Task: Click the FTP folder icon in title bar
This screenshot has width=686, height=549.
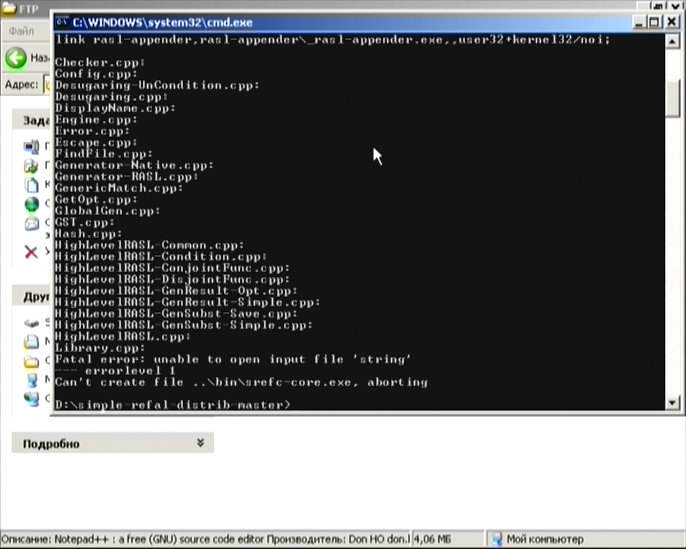Action: [8, 9]
